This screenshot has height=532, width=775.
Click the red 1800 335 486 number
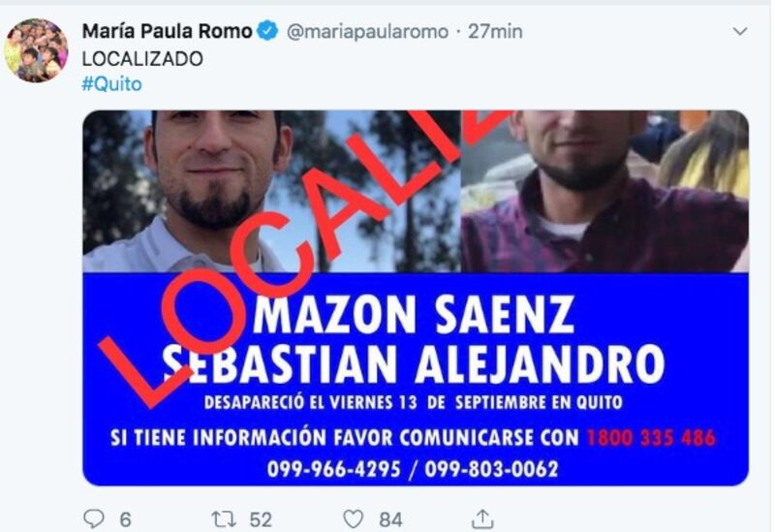[x=651, y=438]
